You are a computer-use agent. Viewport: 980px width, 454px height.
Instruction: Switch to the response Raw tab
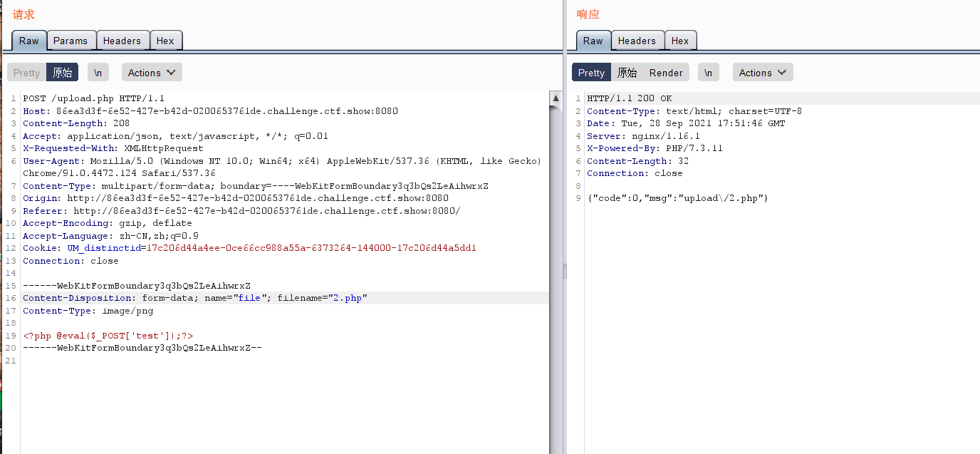[593, 41]
